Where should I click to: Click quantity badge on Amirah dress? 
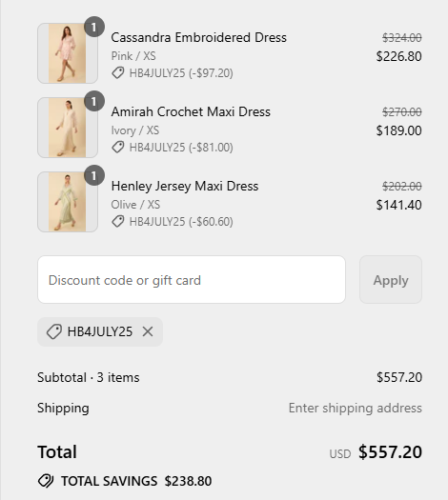click(94, 101)
